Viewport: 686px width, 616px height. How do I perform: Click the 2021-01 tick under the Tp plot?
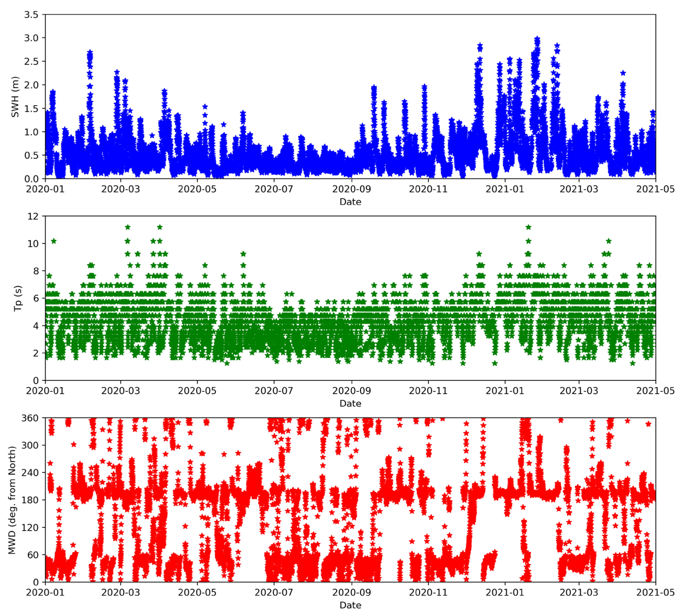[x=505, y=391]
